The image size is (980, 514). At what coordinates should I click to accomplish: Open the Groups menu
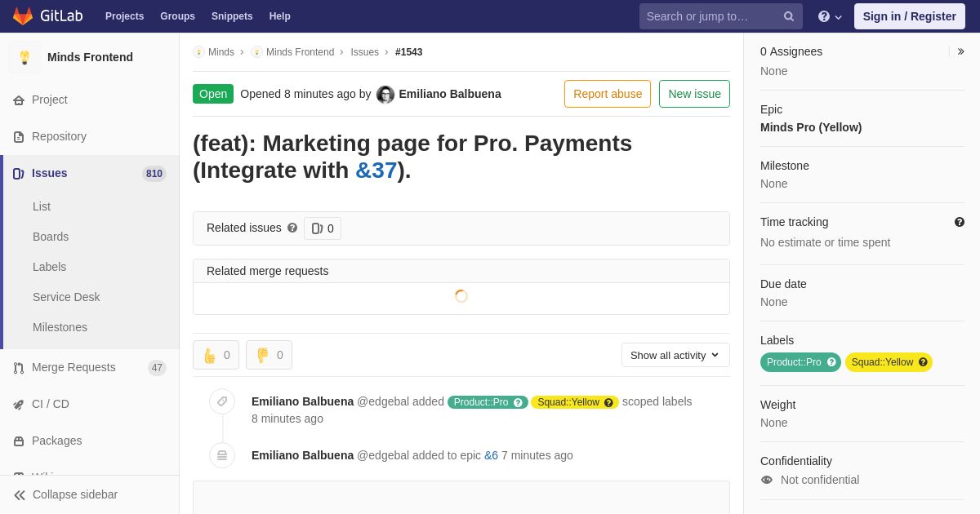pyautogui.click(x=177, y=16)
